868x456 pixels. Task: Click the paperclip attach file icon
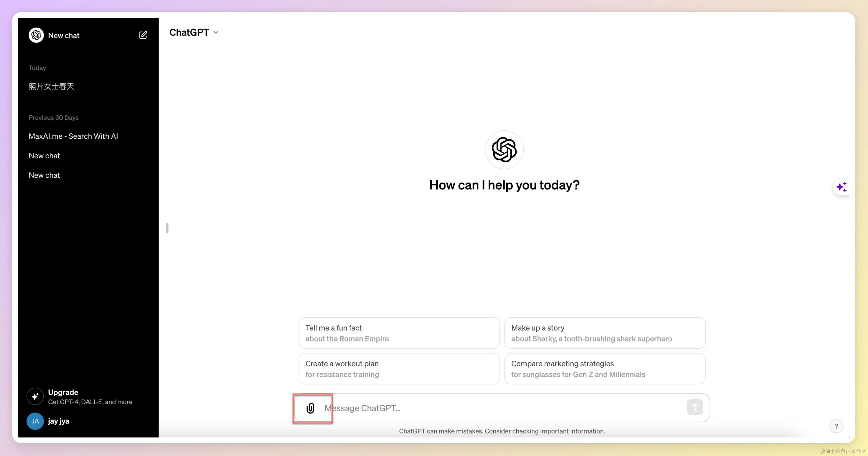coord(310,408)
